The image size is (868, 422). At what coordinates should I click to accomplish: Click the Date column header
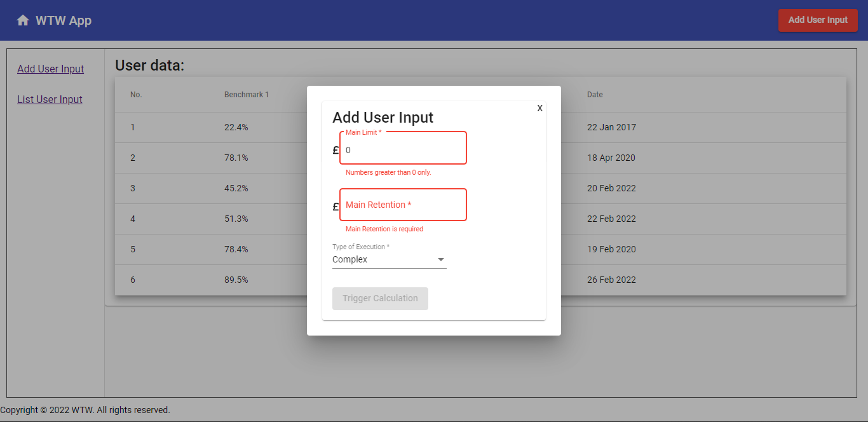594,94
